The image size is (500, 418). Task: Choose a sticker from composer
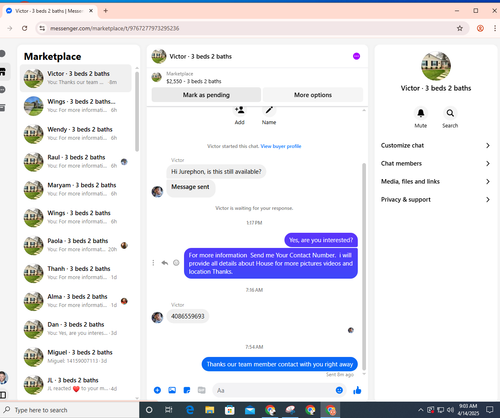[x=187, y=390]
